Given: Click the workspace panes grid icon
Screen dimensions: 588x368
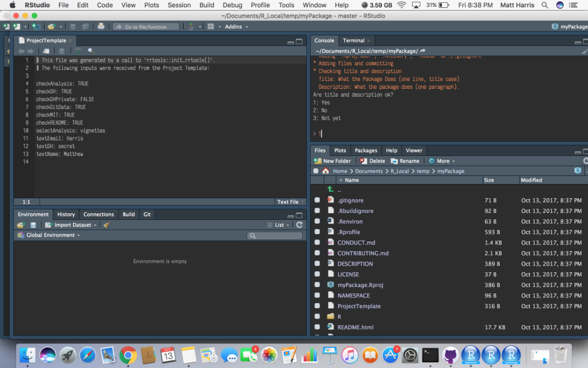Looking at the screenshot, I should 211,26.
